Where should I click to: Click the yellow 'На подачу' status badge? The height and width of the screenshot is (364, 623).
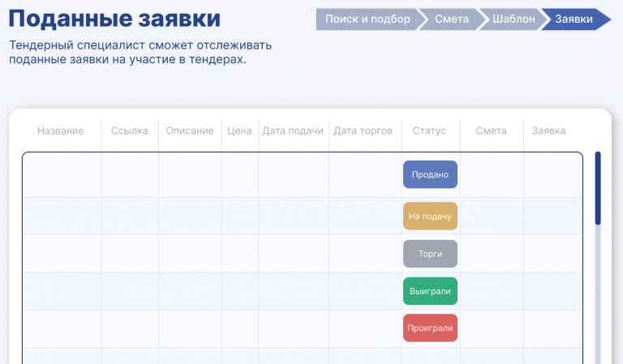(x=430, y=216)
